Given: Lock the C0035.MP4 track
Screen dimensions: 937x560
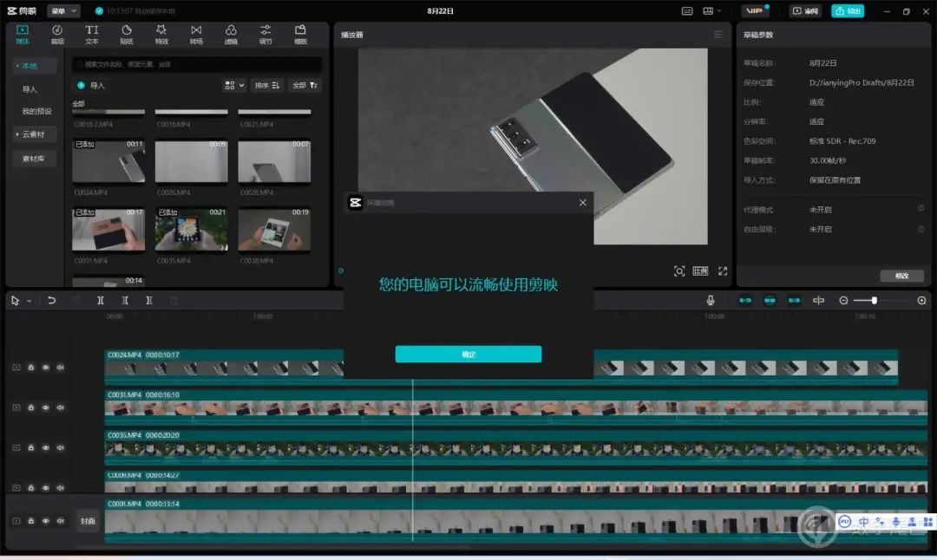Looking at the screenshot, I should point(31,447).
